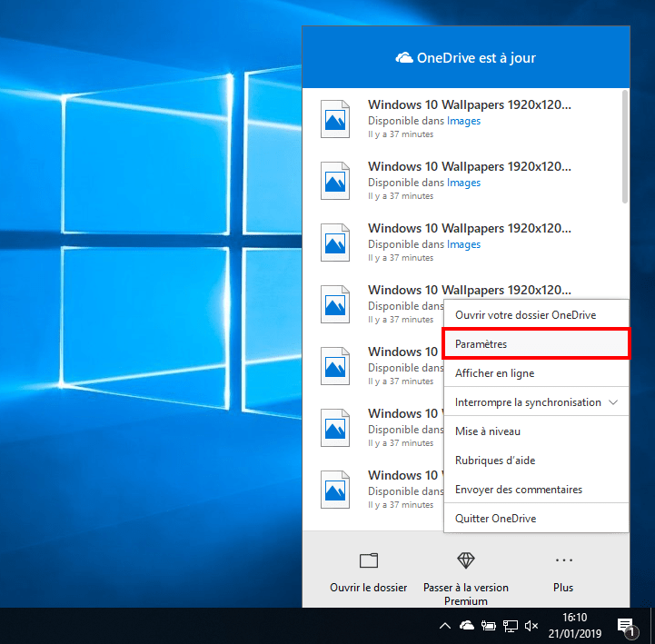Click the file list scrollbar thumb
The height and width of the screenshot is (644, 655).
click(625, 146)
